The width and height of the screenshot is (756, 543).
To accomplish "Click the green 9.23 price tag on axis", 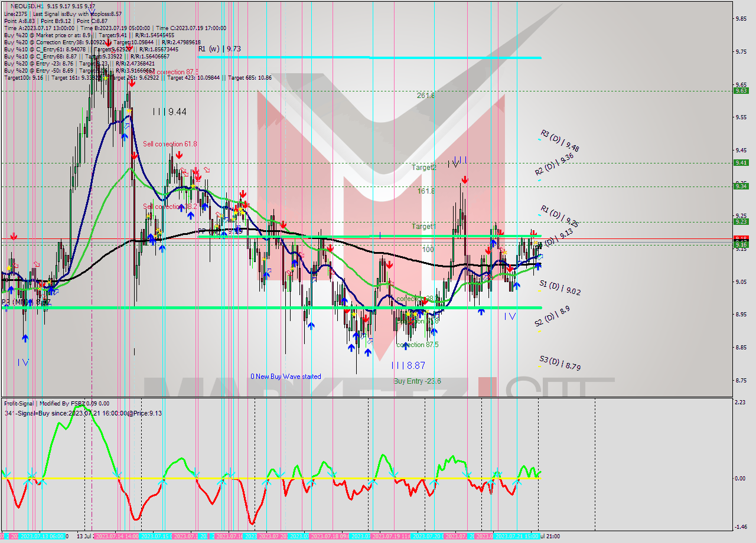I will tap(741, 222).
